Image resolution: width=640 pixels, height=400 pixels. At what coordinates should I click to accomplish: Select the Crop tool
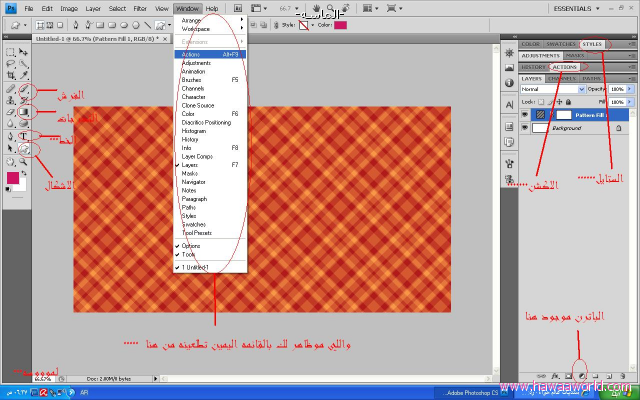coord(10,75)
